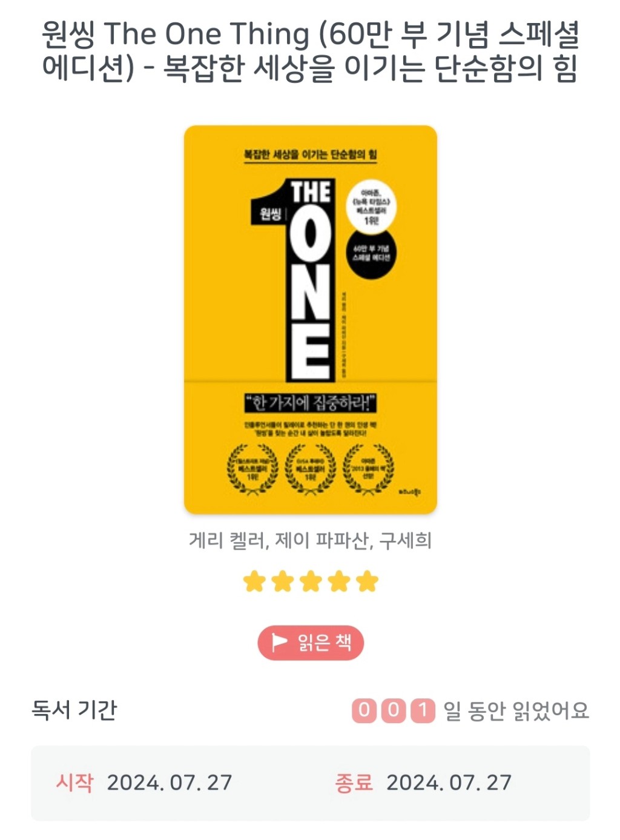Click the black 60만 부 기념 circle on cover
The height and width of the screenshot is (840, 620).
click(x=372, y=254)
